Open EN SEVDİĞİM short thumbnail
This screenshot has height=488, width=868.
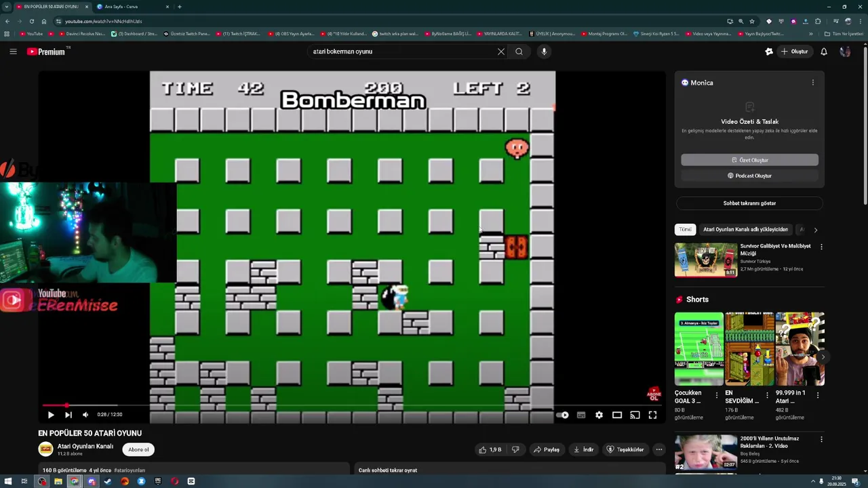pyautogui.click(x=749, y=349)
